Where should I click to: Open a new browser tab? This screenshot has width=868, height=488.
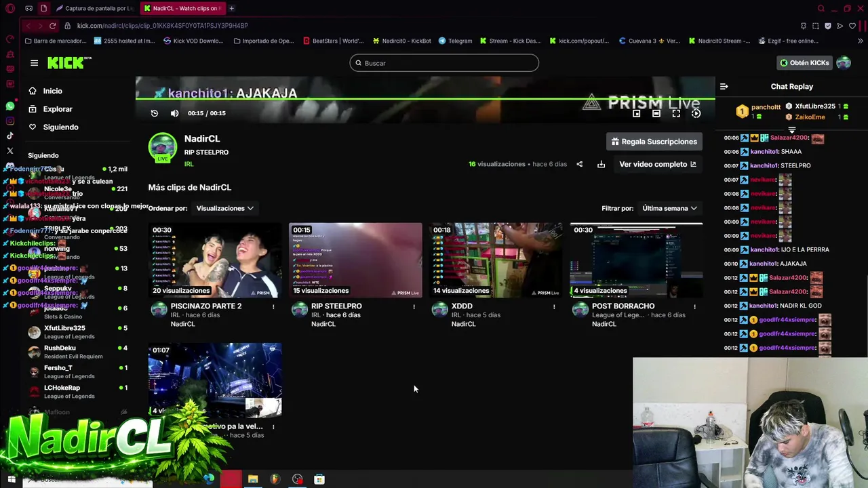click(231, 8)
